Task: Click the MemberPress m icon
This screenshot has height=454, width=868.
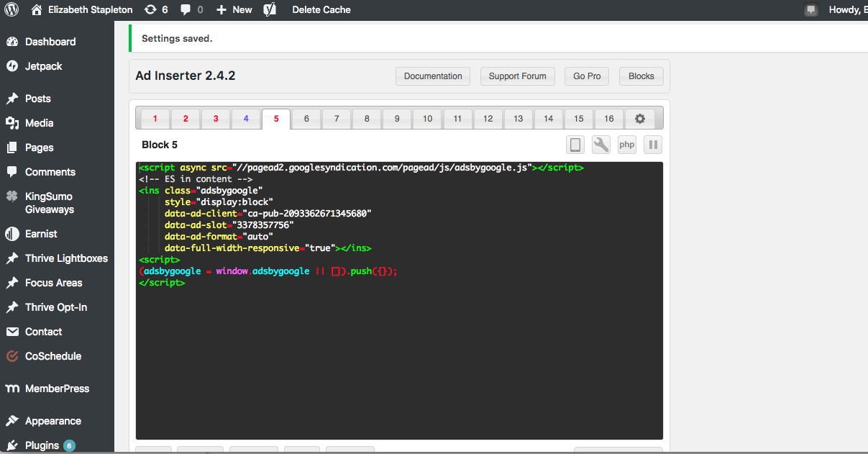Action: point(12,389)
